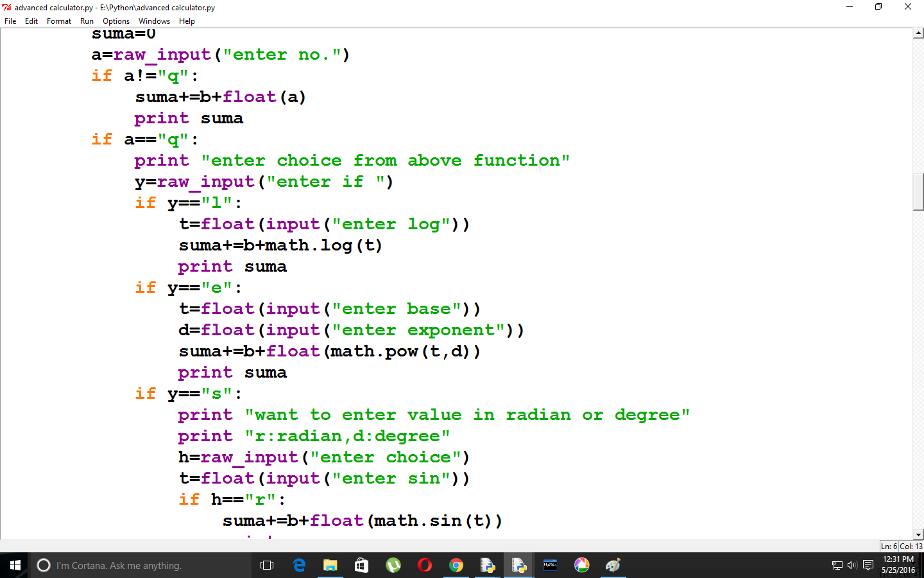Place cursor on line 'if a!="q":'
The width and height of the screenshot is (924, 578).
pyautogui.click(x=145, y=76)
